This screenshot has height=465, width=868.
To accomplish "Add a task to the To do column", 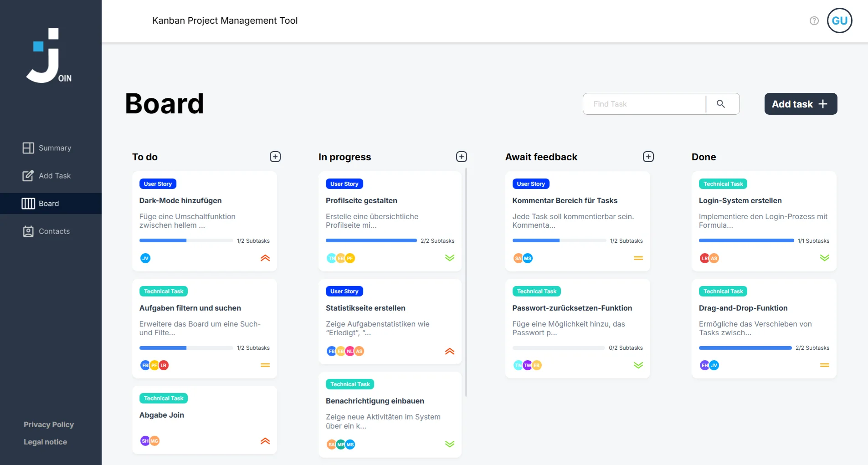I will pos(275,157).
